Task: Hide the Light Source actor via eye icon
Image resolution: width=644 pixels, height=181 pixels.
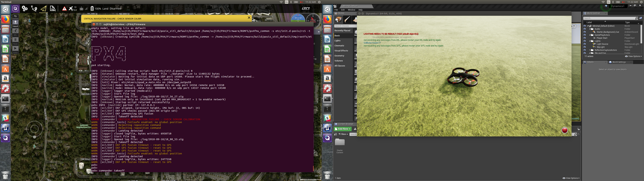Action: pos(584,44)
